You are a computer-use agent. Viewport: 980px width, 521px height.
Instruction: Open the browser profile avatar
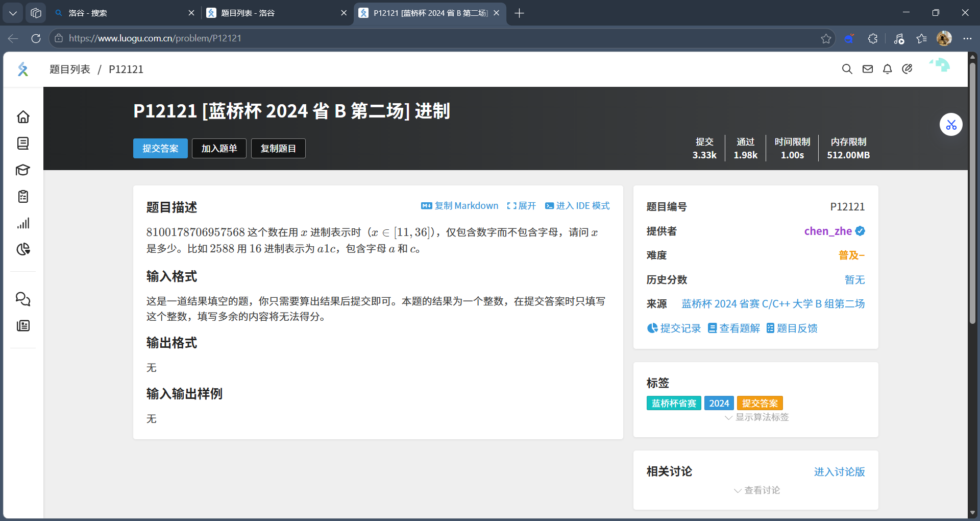(944, 38)
